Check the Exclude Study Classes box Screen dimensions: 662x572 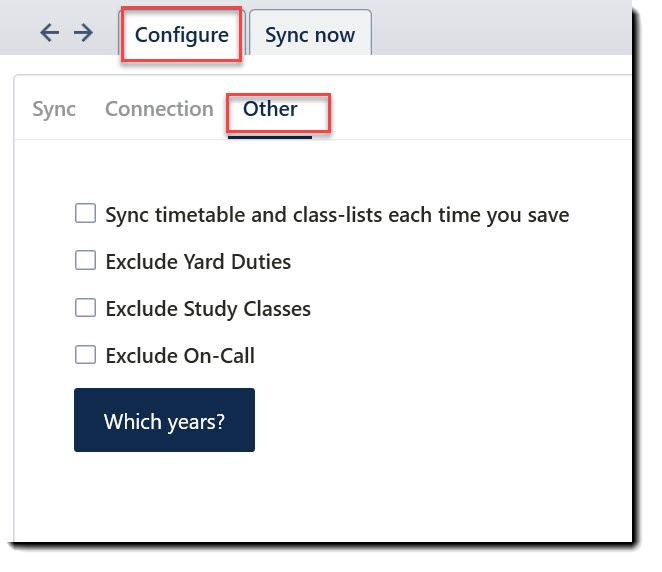tap(86, 308)
